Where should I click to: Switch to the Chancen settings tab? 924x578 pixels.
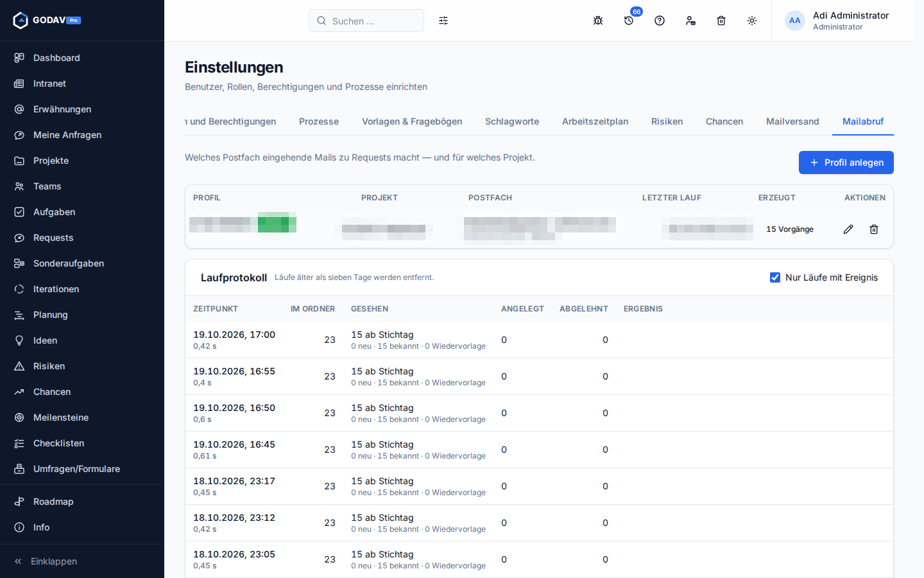click(724, 121)
